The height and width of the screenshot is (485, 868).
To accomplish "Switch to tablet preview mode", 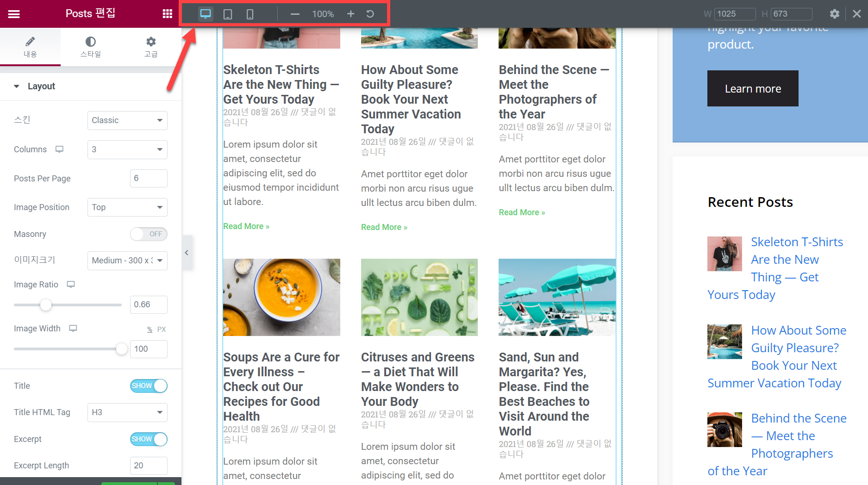I will pos(228,14).
